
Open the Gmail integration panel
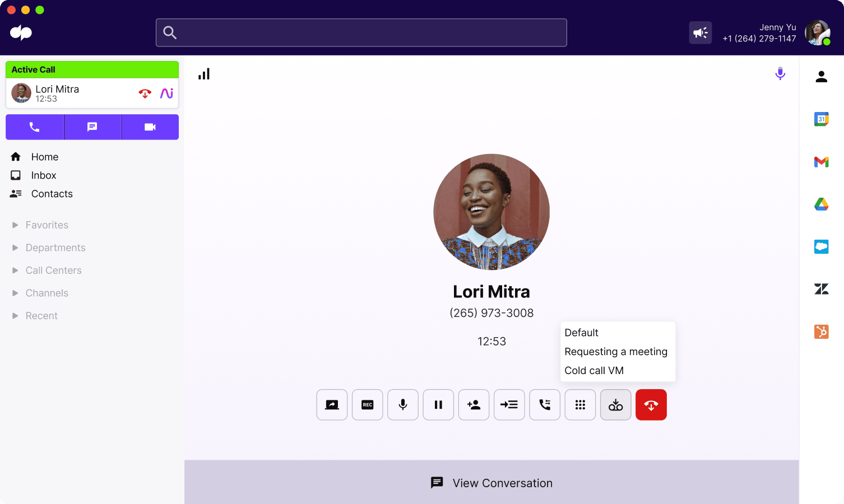point(821,162)
